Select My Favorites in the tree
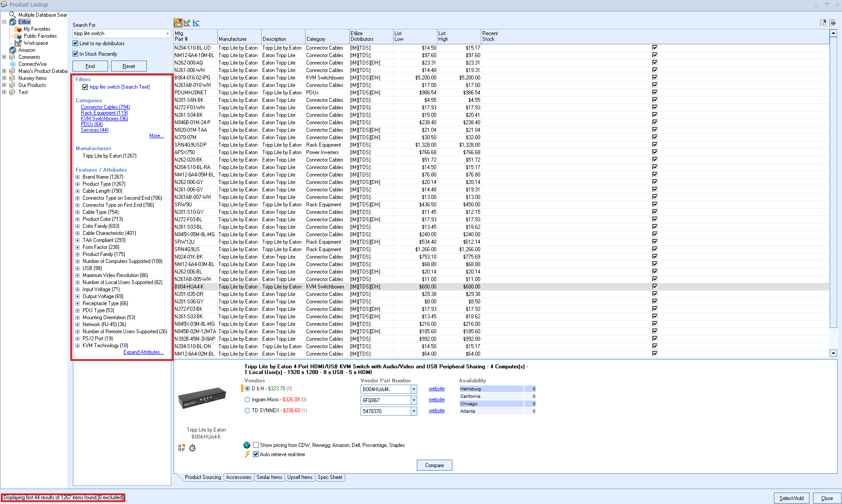 [x=37, y=29]
